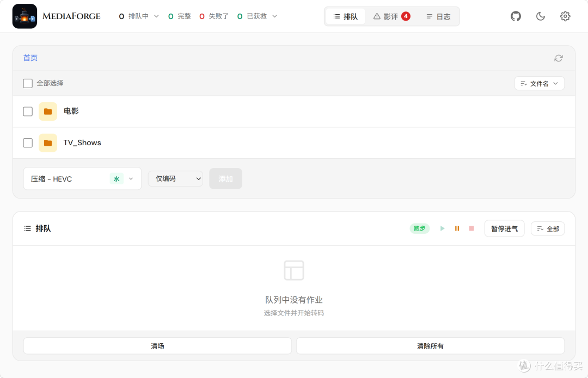Image resolution: width=588 pixels, height=378 pixels.
Task: Open the 压缩 - HEVC preset dropdown
Action: click(x=82, y=179)
